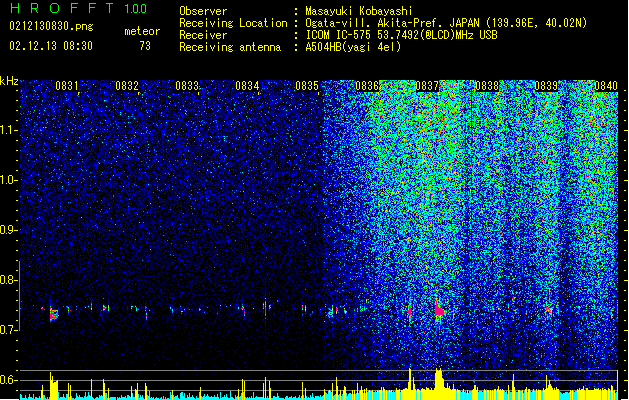Click the tallest yellow power bar below 0837

pos(438,383)
